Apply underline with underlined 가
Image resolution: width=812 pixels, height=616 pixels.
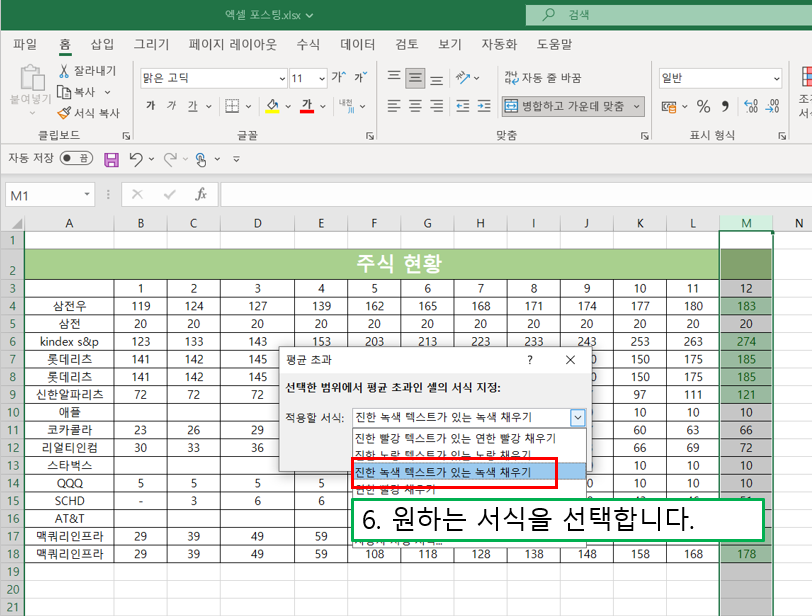coord(193,106)
